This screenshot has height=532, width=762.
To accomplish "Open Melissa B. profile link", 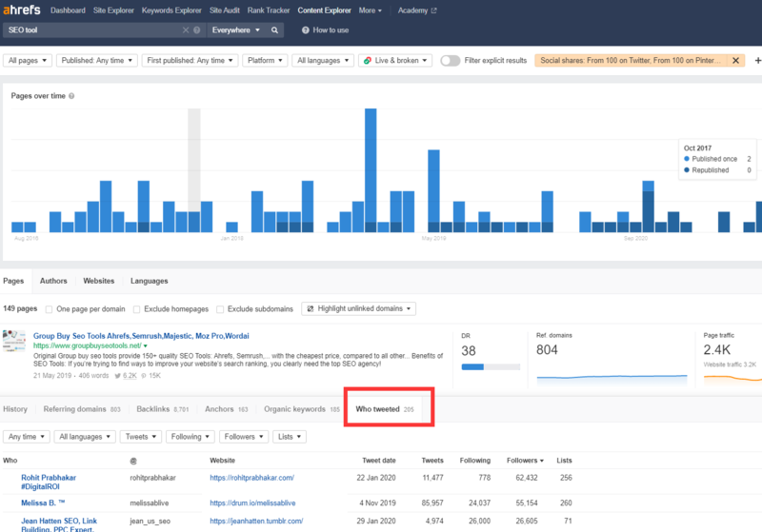I will 43,503.
